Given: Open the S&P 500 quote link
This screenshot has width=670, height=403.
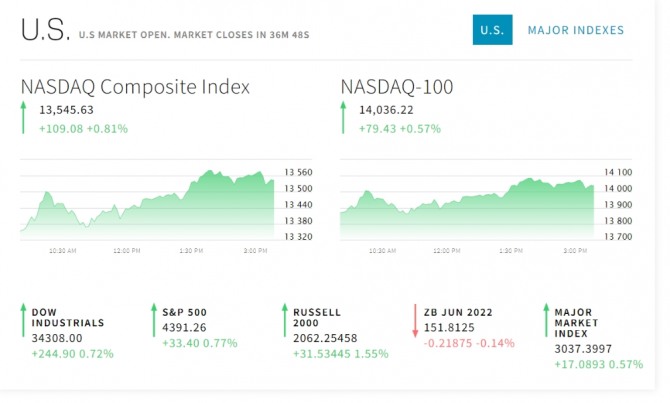Looking at the screenshot, I should (x=184, y=312).
